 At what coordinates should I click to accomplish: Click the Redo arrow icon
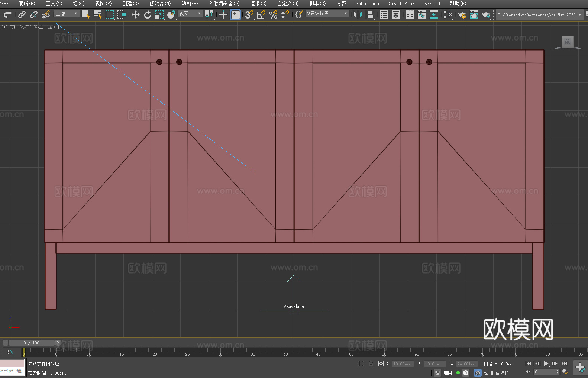pyautogui.click(x=7, y=14)
